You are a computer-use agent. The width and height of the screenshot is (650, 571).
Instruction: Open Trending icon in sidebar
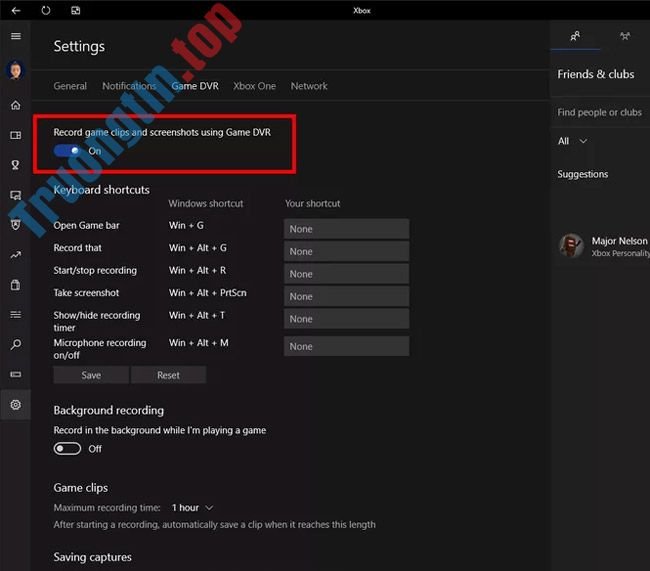16,255
